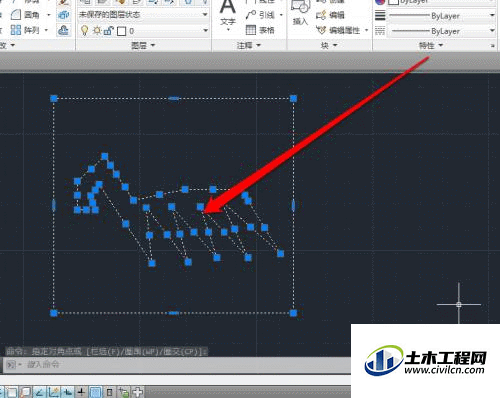The image size is (500, 398).
Task: Select the rectangle's right edge midpoint grip
Action: [293, 206]
